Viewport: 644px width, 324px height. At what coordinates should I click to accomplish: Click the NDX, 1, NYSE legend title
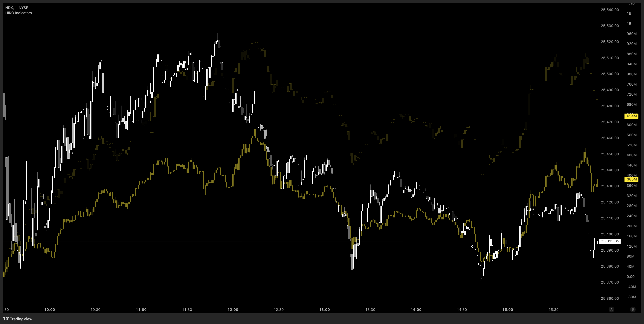pos(17,8)
